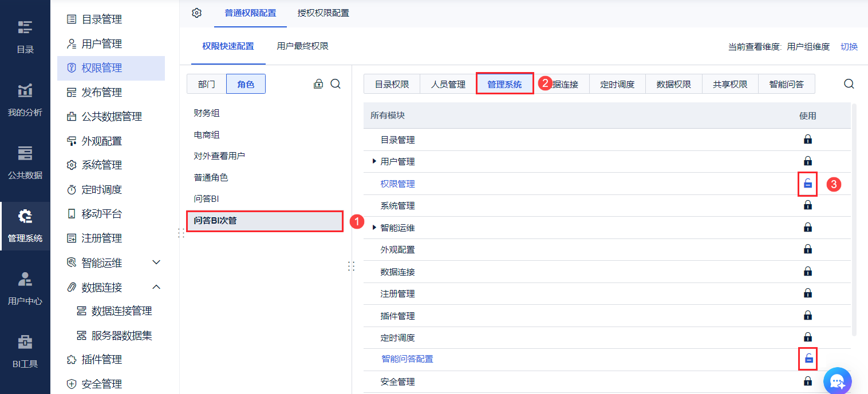Click the gear icon beside 普通权限配置
The image size is (868, 394).
pyautogui.click(x=197, y=13)
